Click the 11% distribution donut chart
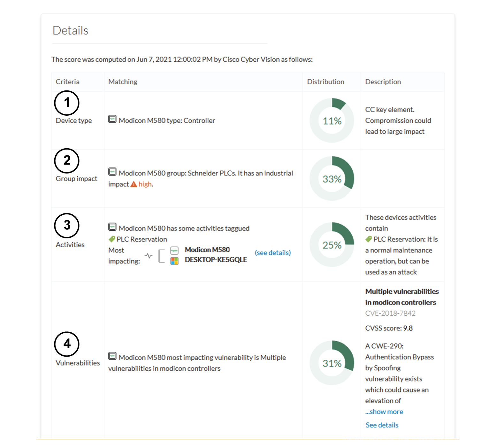 (x=332, y=120)
